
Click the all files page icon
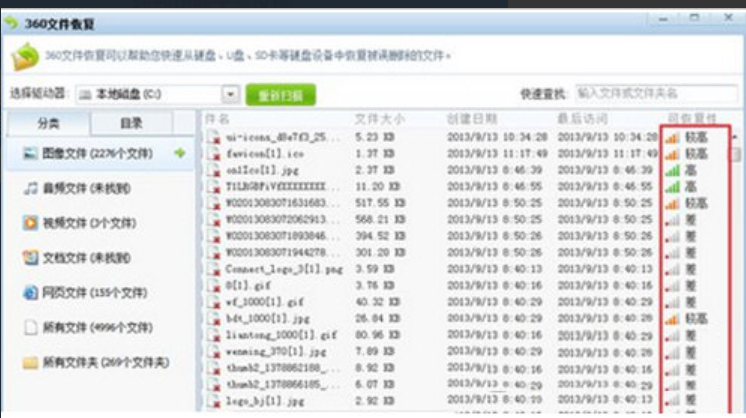click(x=30, y=327)
